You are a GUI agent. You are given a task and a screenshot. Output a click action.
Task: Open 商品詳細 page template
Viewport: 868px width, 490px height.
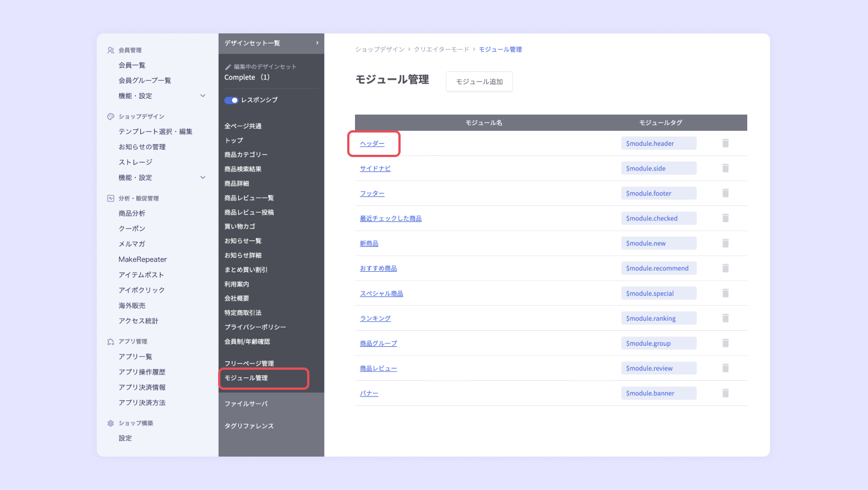pos(237,183)
